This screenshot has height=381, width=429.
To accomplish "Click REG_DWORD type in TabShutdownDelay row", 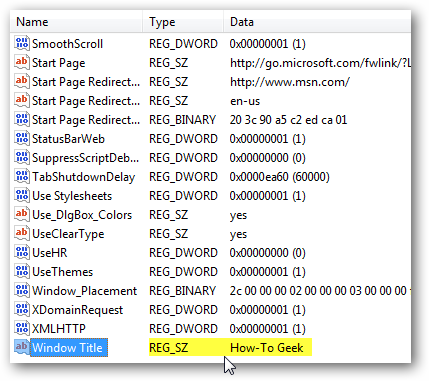I will point(183,177).
